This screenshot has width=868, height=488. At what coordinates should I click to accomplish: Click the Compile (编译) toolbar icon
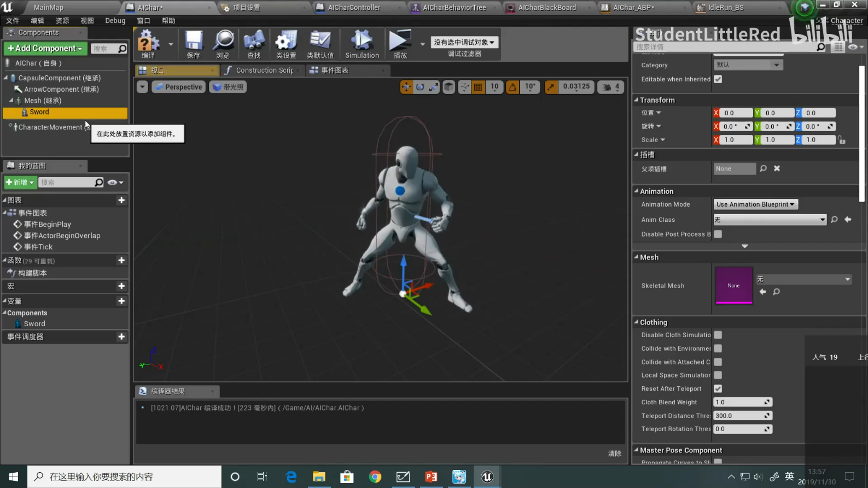[148, 44]
